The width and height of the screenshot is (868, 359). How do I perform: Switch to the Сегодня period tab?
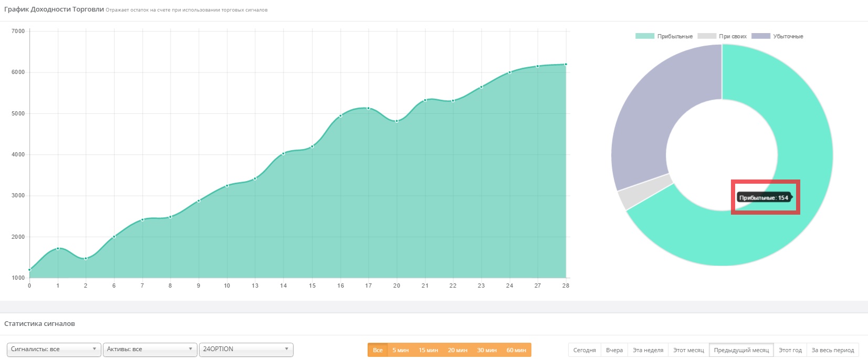pyautogui.click(x=584, y=350)
